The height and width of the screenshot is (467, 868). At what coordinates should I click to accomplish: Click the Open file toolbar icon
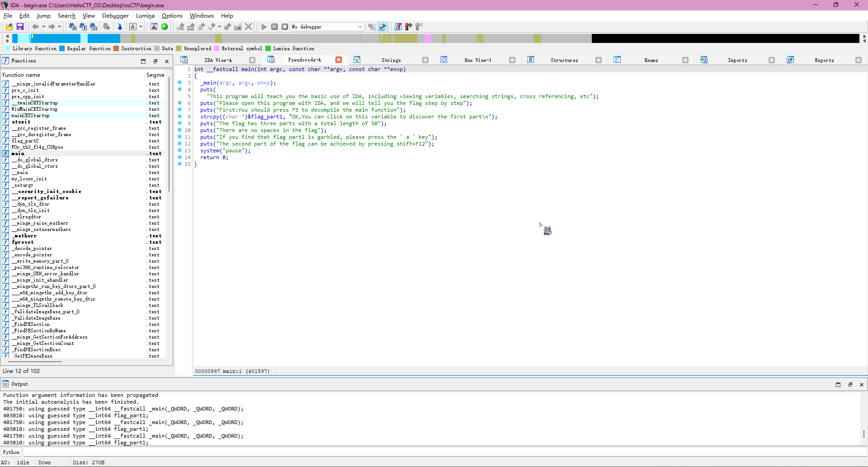[9, 27]
